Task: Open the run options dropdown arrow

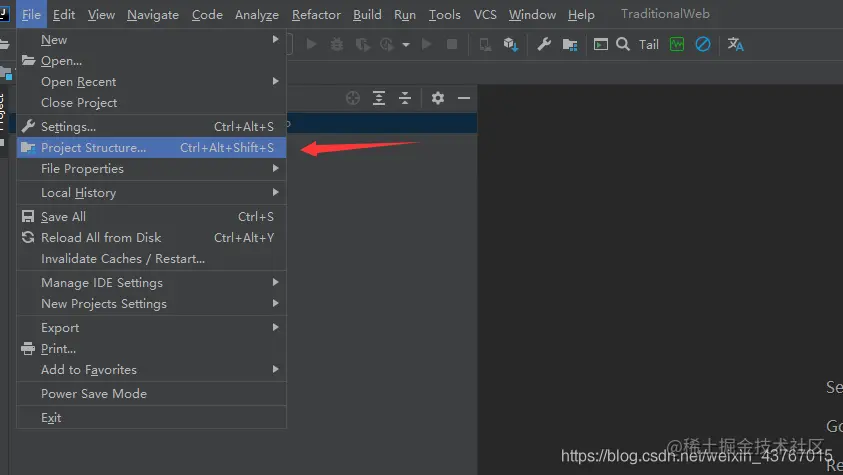Action: [x=406, y=45]
